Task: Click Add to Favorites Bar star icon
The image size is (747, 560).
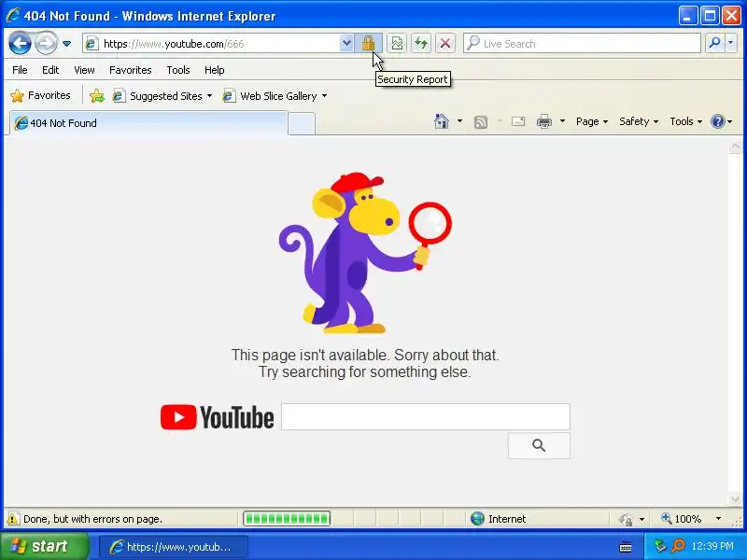Action: (x=97, y=96)
